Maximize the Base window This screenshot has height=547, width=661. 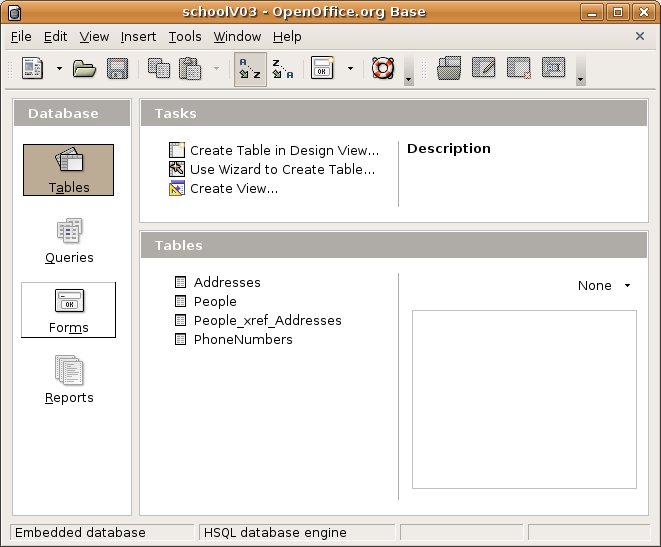pyautogui.click(x=618, y=12)
